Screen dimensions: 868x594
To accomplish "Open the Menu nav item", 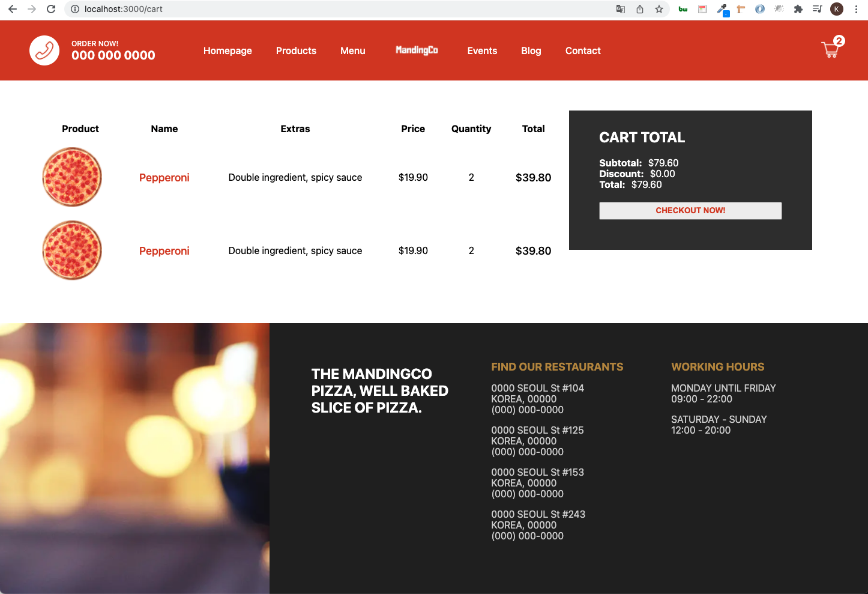I will click(x=353, y=50).
